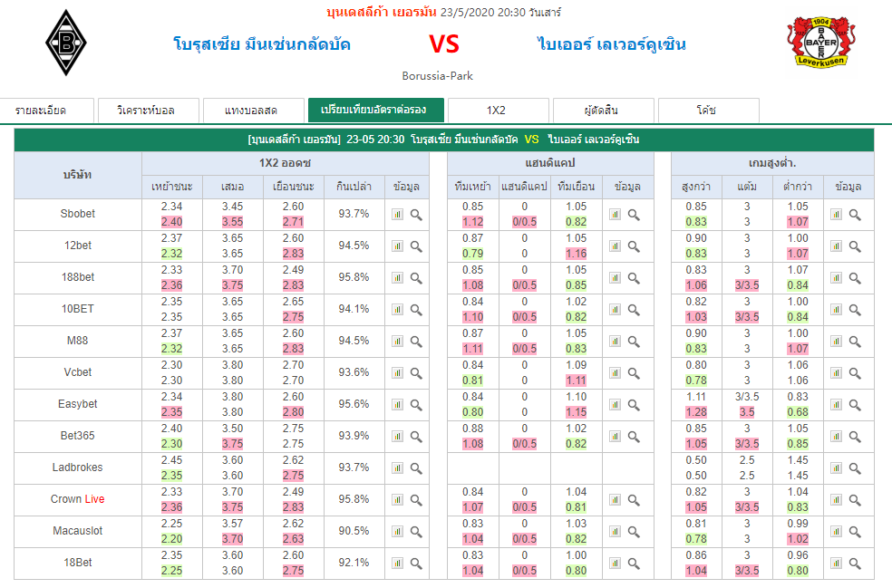Open M88 over/under chart icon
The width and height of the screenshot is (892, 588).
[x=836, y=342]
